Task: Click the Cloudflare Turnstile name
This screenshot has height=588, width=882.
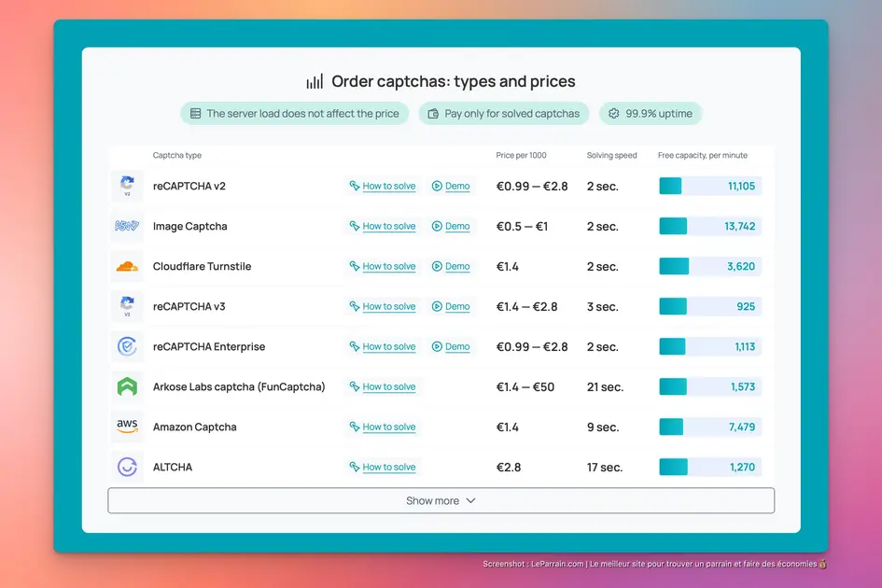Action: point(202,266)
